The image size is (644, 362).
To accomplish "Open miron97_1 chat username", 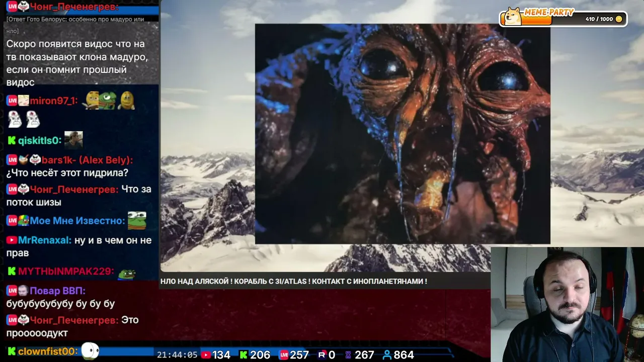I will (x=54, y=101).
